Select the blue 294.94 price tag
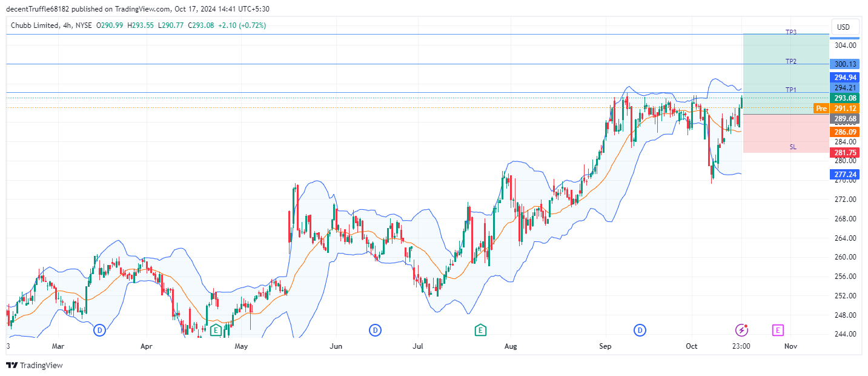Viewport: 868px width, 376px height. click(845, 78)
